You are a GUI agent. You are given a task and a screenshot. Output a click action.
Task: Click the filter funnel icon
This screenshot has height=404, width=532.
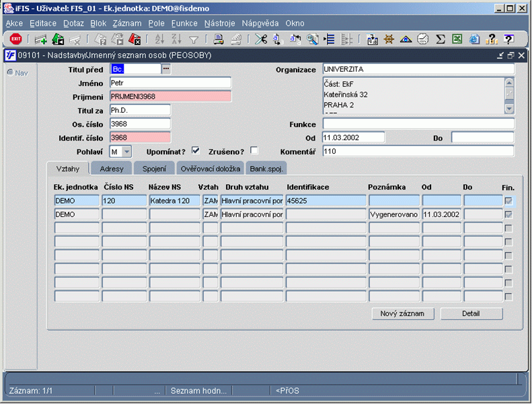(x=194, y=40)
